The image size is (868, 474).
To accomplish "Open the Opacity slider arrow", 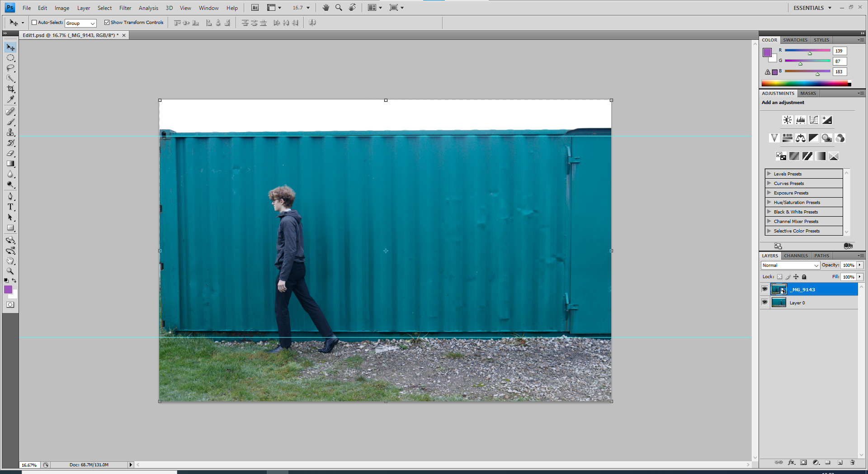I will (860, 265).
